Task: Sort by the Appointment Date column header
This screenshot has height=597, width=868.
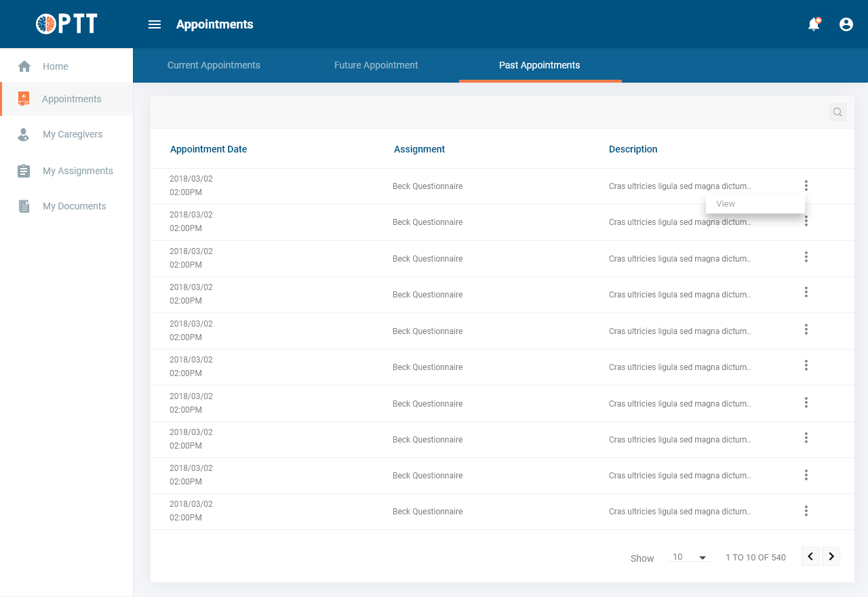Action: (208, 149)
